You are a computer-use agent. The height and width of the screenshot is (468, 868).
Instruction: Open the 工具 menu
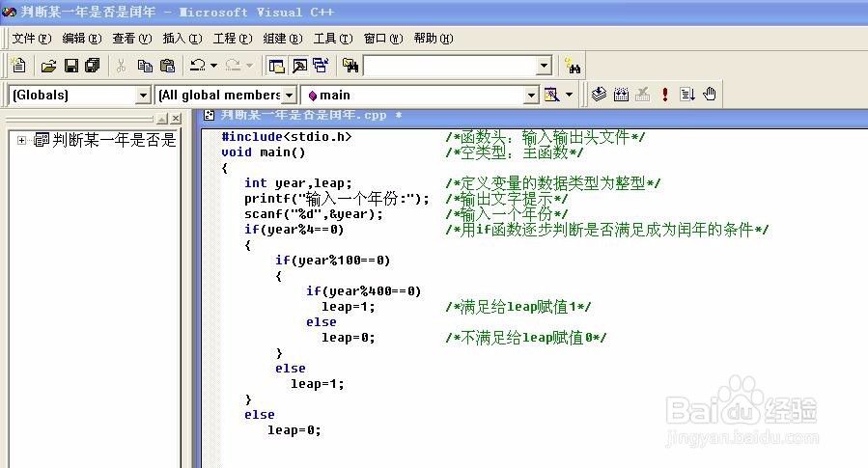[x=333, y=39]
